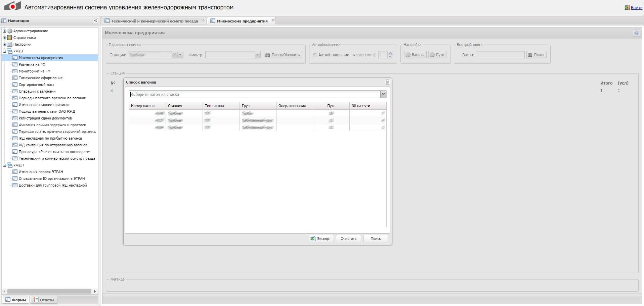
Task: Click the Excel export button in dialog
Action: [321, 239]
